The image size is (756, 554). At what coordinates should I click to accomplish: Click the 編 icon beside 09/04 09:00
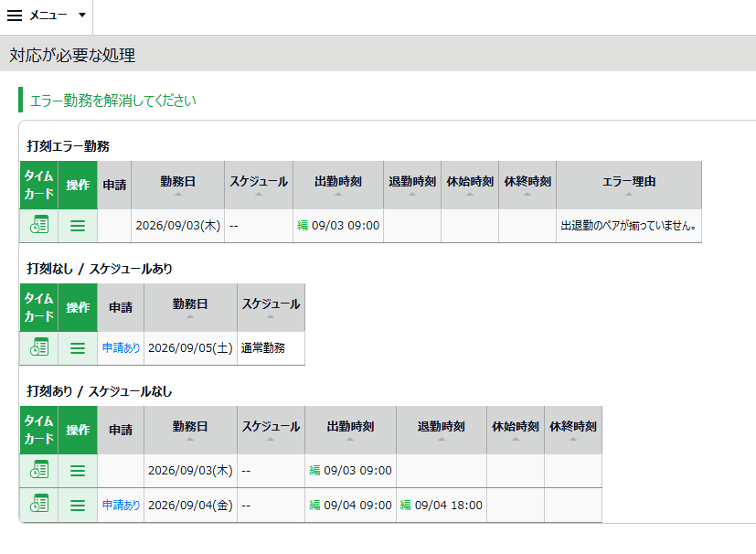[314, 505]
